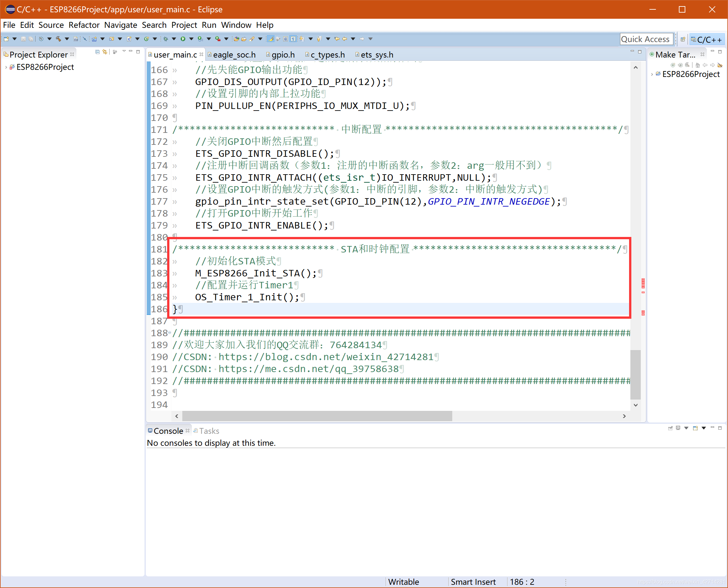Click Hide Empty Folders in Make Target
This screenshot has width=728, height=588.
[x=720, y=65]
